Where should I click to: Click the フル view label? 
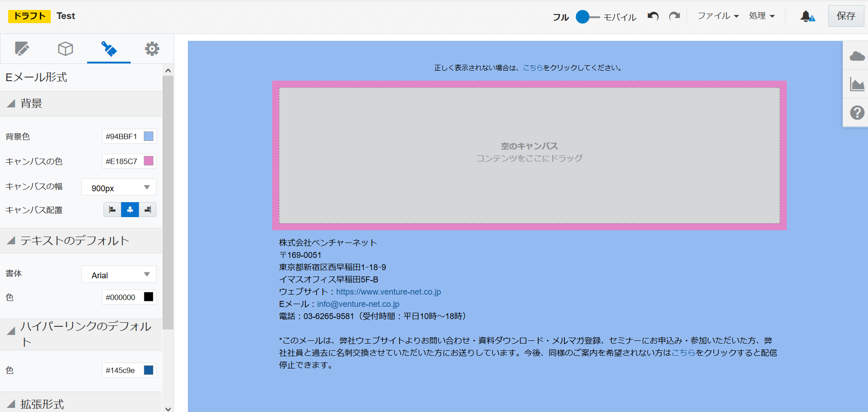tap(561, 17)
